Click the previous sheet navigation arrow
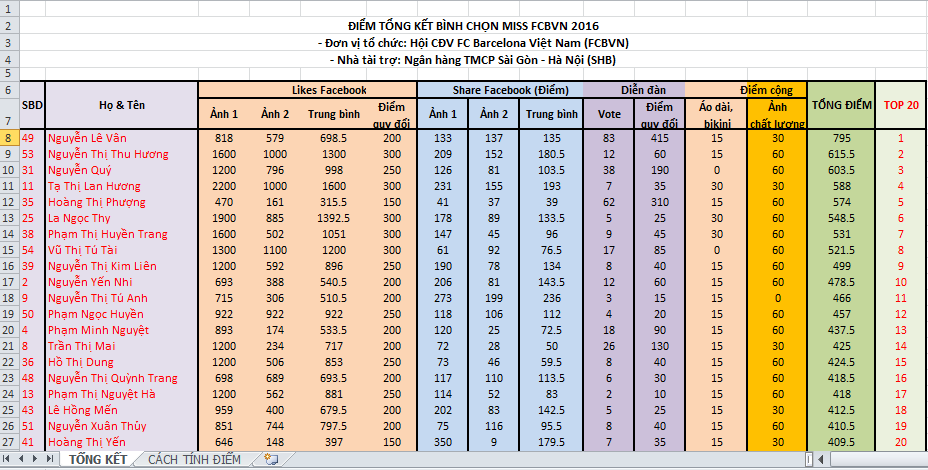The image size is (928, 470). pyautogui.click(x=22, y=459)
